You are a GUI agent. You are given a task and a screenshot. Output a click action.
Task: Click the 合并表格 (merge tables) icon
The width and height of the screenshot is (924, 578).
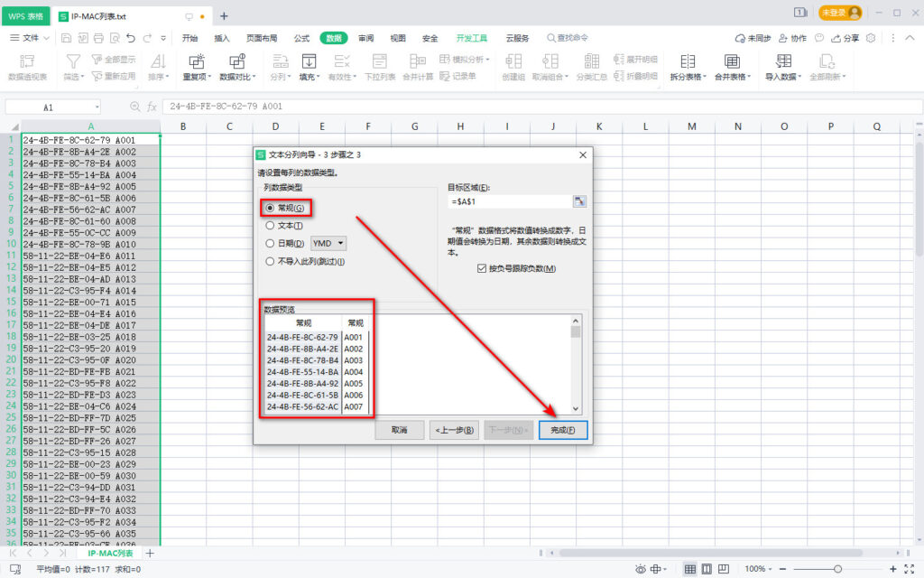(732, 61)
